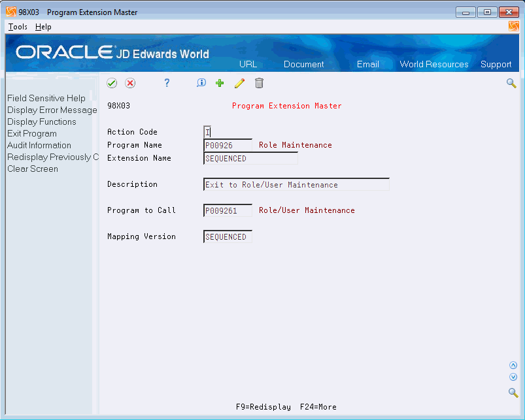Focus the Action Code input field
This screenshot has height=420, width=525.
(207, 132)
